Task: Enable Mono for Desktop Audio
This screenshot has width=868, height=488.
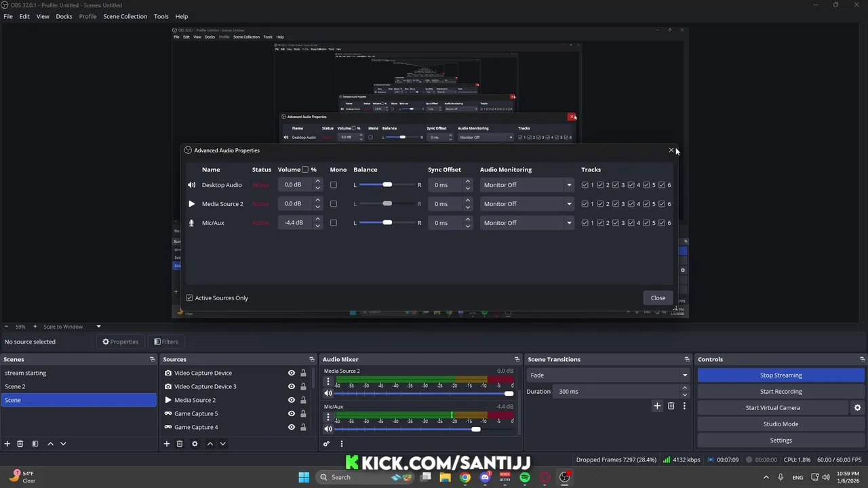Action: (x=334, y=185)
